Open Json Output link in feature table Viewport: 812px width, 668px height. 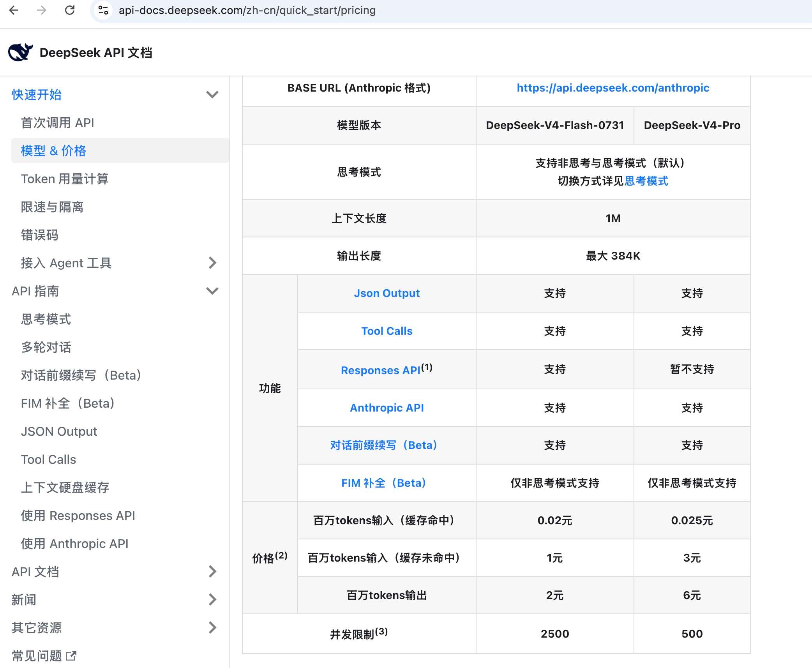coord(387,293)
